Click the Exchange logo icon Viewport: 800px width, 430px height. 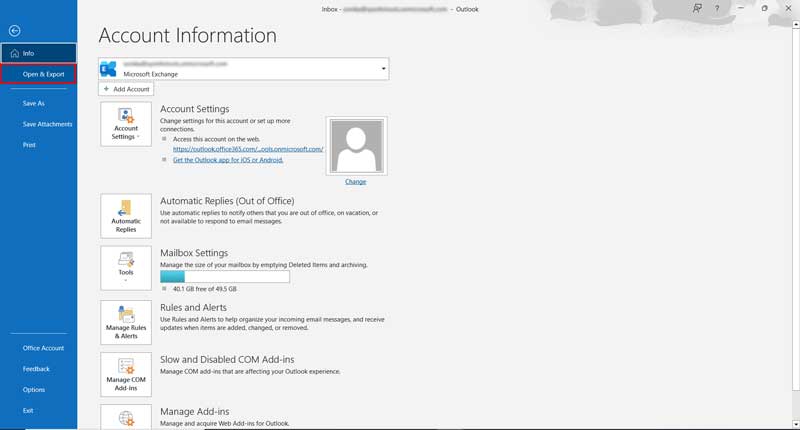click(108, 69)
